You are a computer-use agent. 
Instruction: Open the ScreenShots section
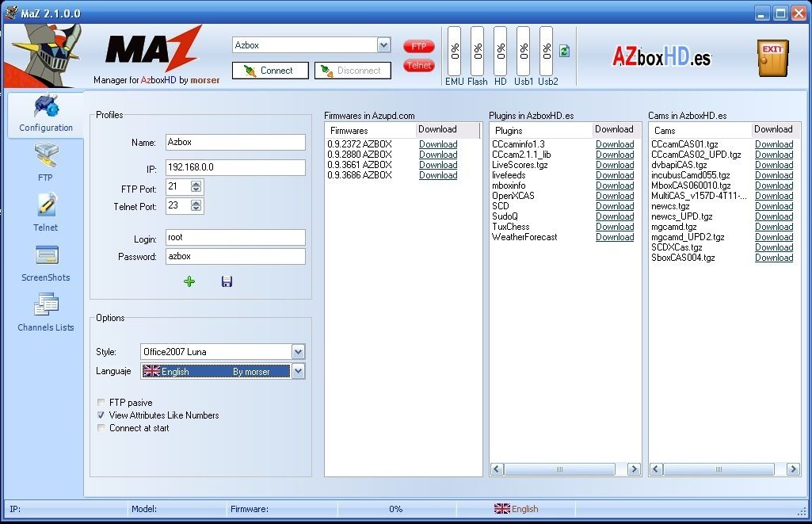coord(46,262)
